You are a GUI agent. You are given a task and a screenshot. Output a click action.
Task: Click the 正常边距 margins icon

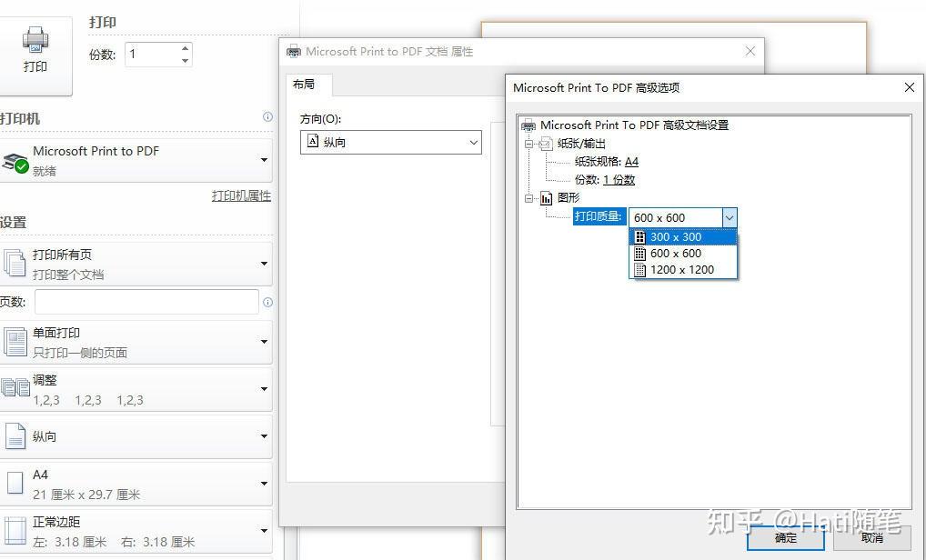[14, 529]
